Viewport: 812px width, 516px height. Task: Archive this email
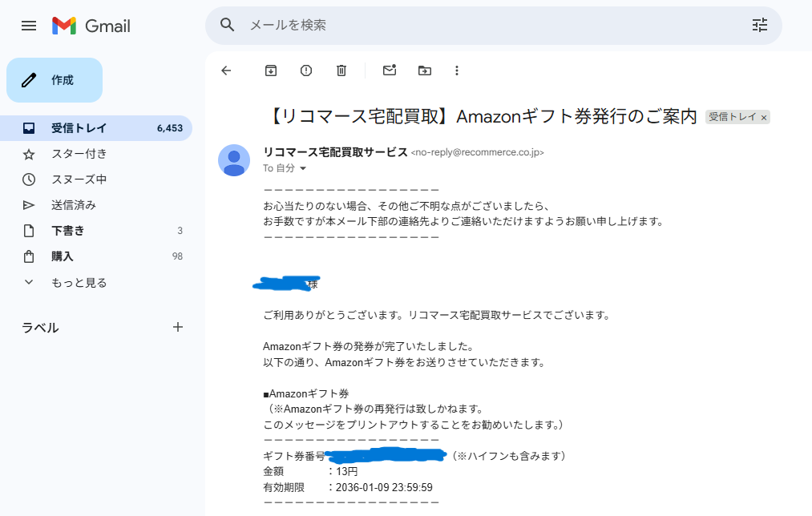coord(271,71)
